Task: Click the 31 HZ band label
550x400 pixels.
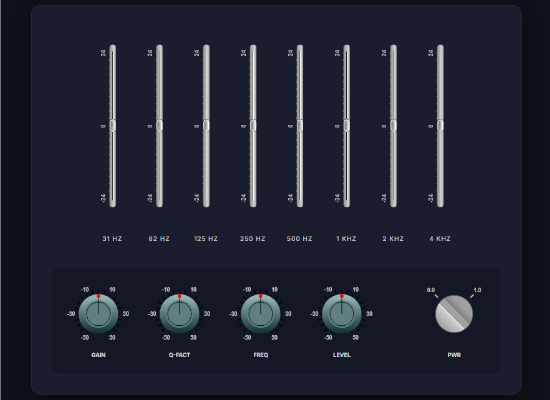Action: click(112, 239)
